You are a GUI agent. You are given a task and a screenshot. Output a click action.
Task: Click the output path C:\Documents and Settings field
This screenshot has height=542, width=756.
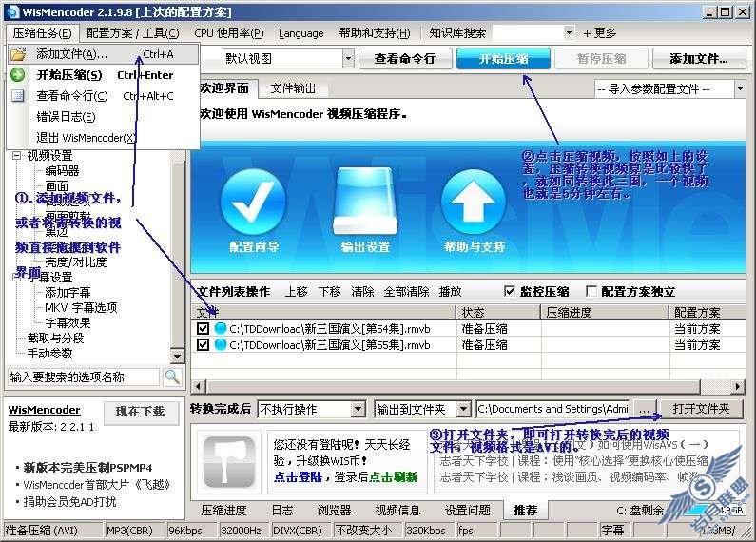[x=552, y=409]
